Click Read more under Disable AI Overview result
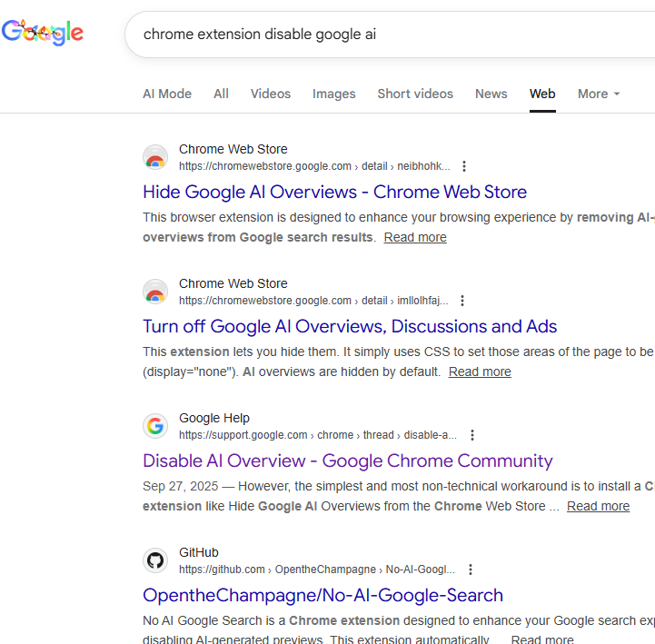The image size is (655, 644). point(598,506)
